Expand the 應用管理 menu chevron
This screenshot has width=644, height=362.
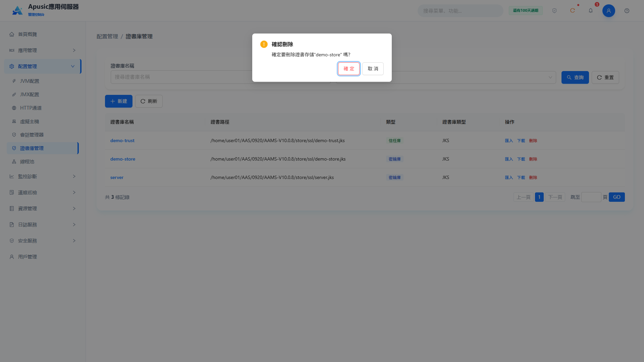(x=74, y=50)
